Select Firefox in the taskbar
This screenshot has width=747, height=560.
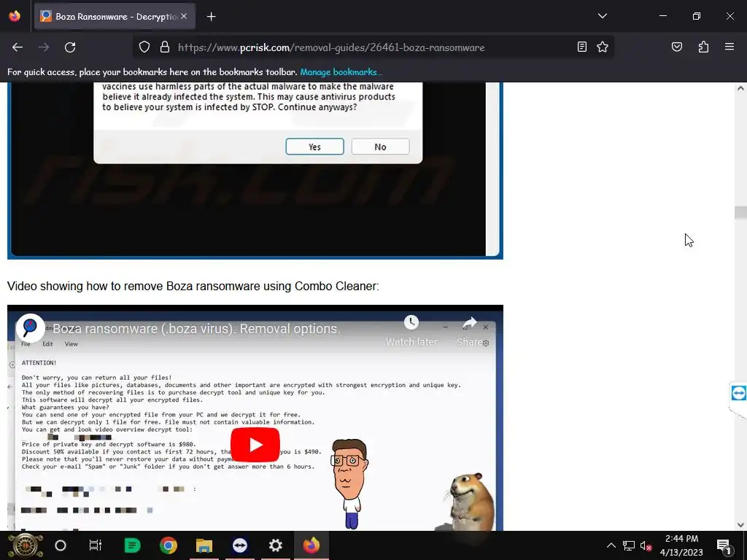pos(311,545)
